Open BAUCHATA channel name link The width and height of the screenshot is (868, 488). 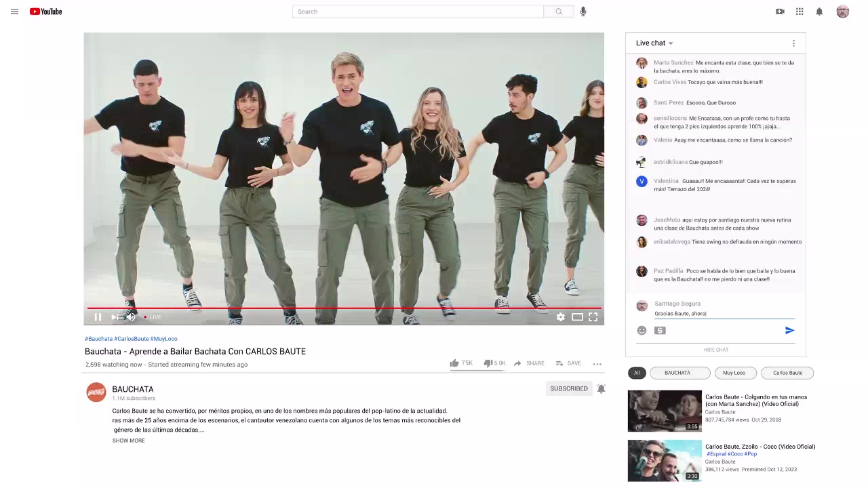(x=133, y=389)
